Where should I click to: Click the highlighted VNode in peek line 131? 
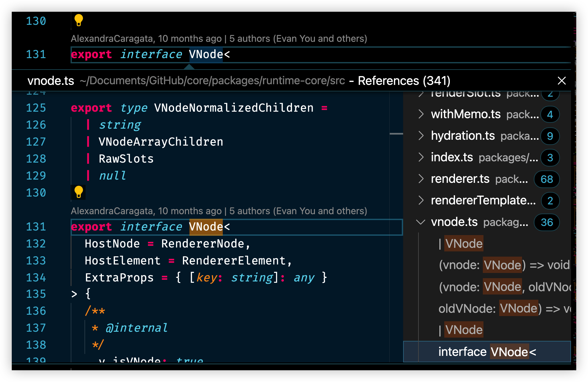(206, 227)
